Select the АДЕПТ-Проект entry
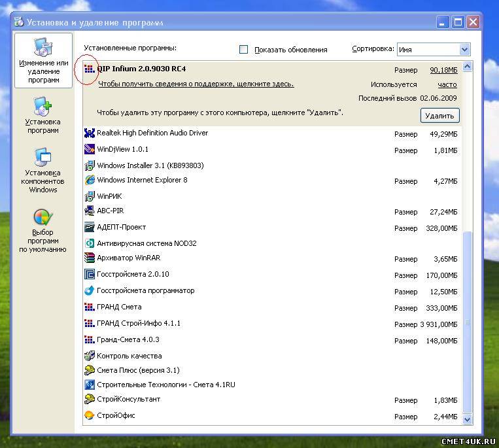The image size is (499, 448). click(121, 228)
